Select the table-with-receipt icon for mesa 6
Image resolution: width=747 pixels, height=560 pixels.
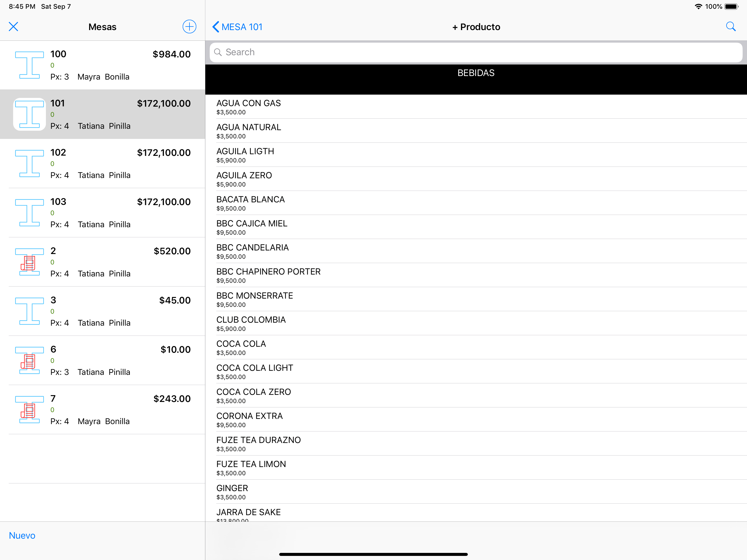click(29, 360)
